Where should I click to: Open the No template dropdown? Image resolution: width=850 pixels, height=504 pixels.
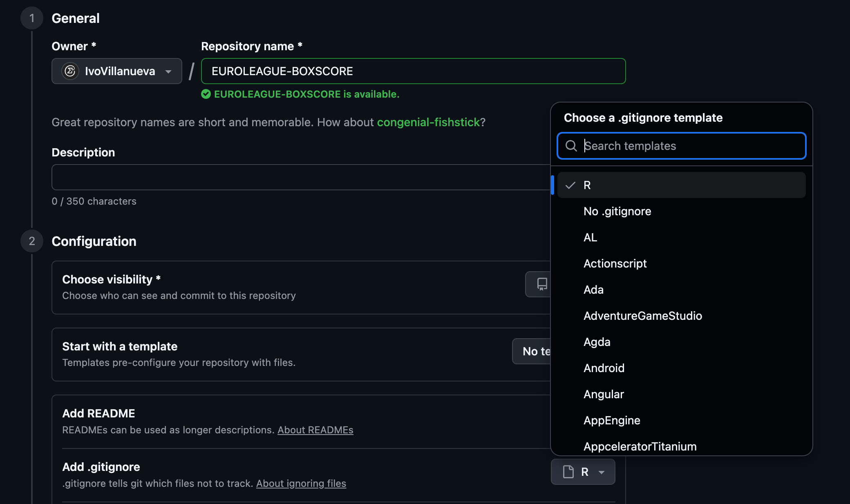point(532,351)
